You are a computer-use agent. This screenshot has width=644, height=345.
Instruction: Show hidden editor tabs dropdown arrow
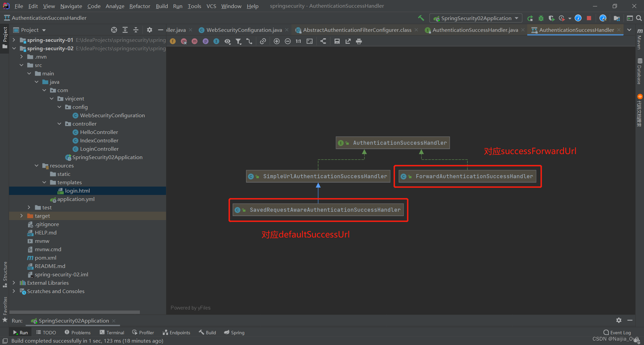click(x=629, y=30)
